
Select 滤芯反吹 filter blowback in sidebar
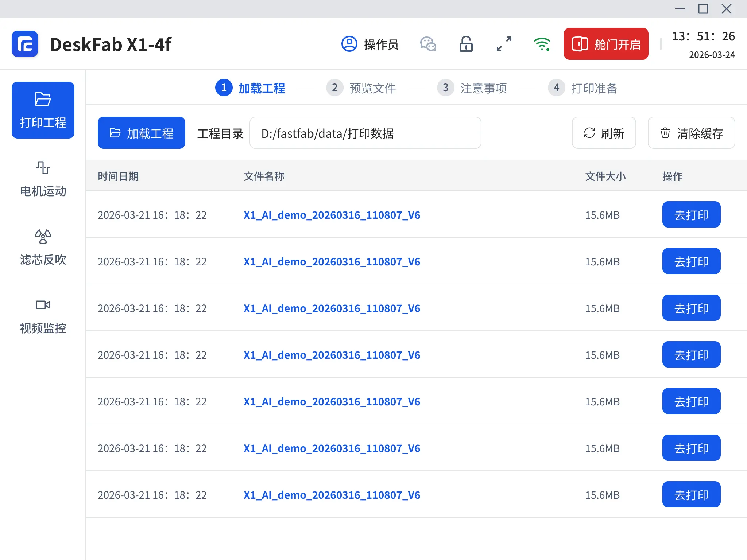(x=43, y=247)
